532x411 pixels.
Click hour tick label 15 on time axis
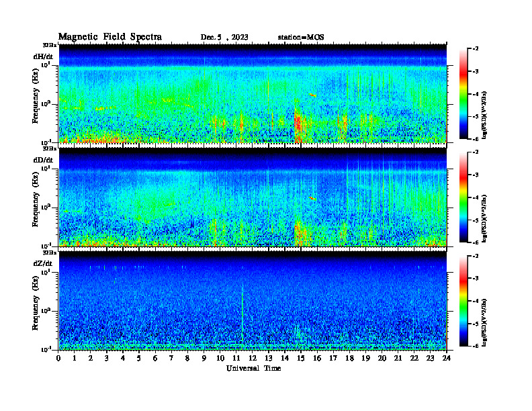(x=301, y=359)
